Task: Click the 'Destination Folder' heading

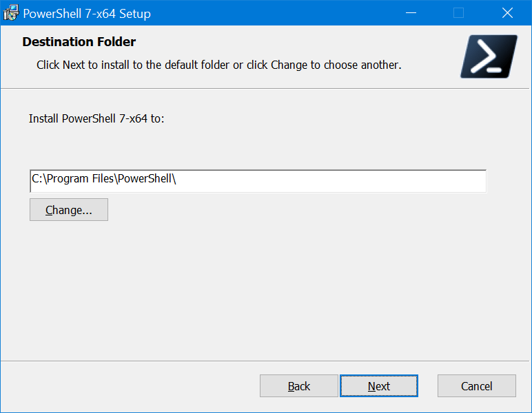Action: pyautogui.click(x=79, y=42)
